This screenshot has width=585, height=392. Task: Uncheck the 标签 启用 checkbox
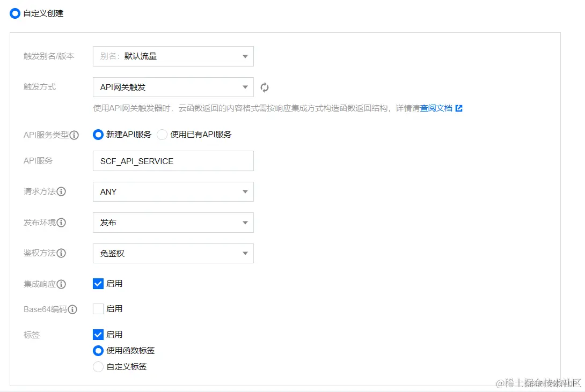tap(98, 335)
